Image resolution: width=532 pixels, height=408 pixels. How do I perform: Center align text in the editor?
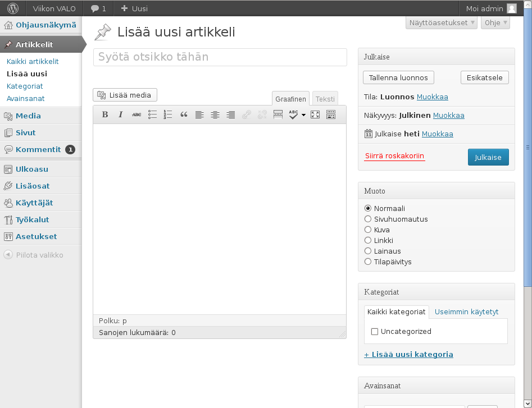tap(215, 114)
